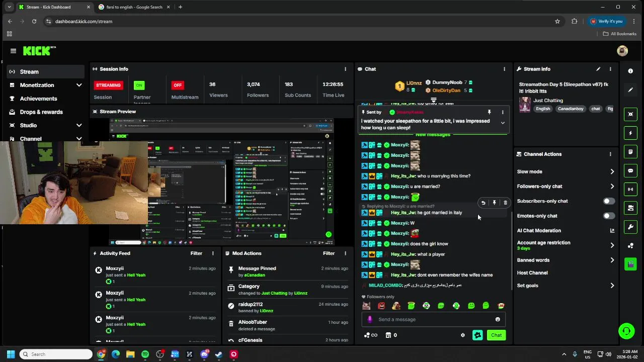Open Chat panel three-dot menu
This screenshot has width=644, height=362.
[x=504, y=69]
